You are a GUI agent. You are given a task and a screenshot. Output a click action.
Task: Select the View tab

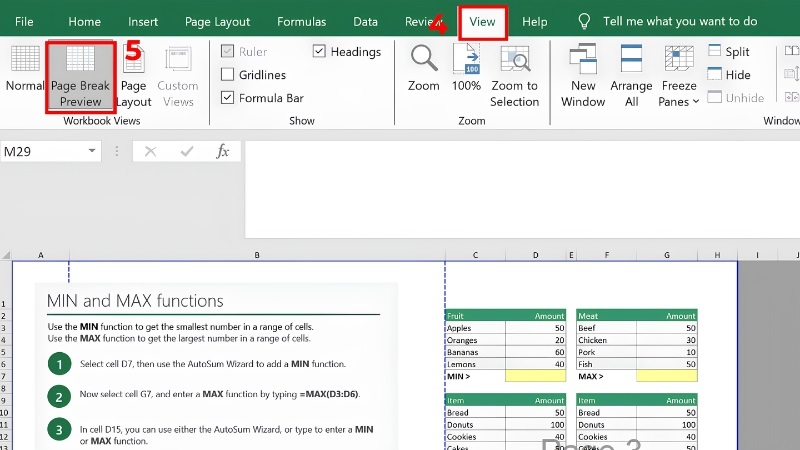pyautogui.click(x=482, y=21)
